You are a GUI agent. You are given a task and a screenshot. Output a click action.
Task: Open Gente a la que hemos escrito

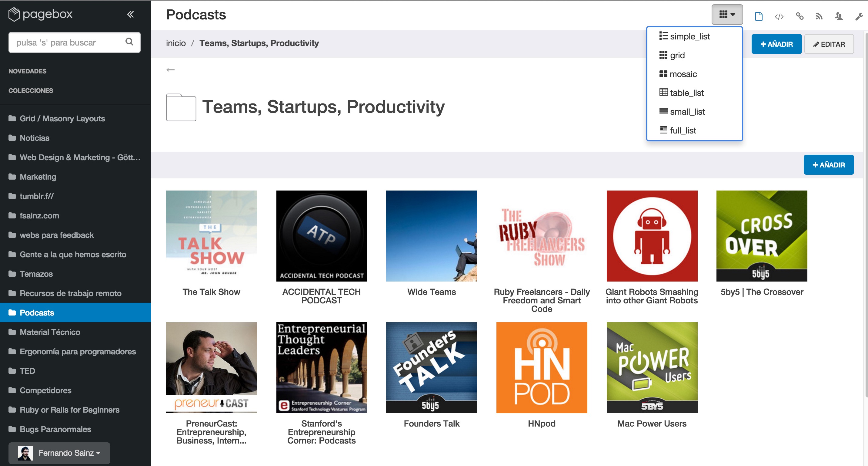75,255
